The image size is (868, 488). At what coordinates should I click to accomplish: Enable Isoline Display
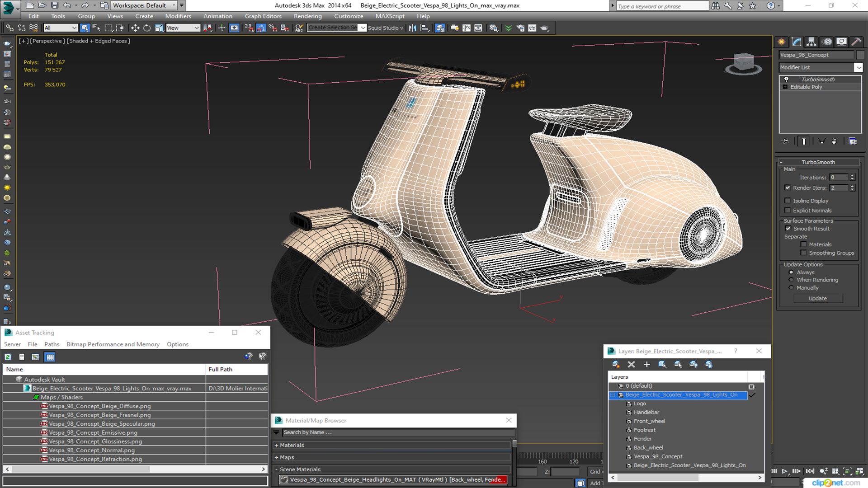coord(788,201)
